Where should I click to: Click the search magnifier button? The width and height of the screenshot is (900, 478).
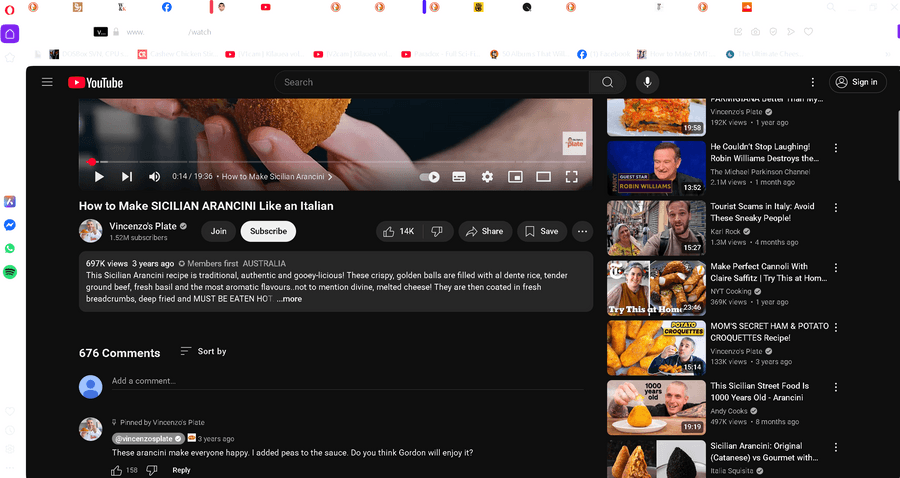pos(607,82)
